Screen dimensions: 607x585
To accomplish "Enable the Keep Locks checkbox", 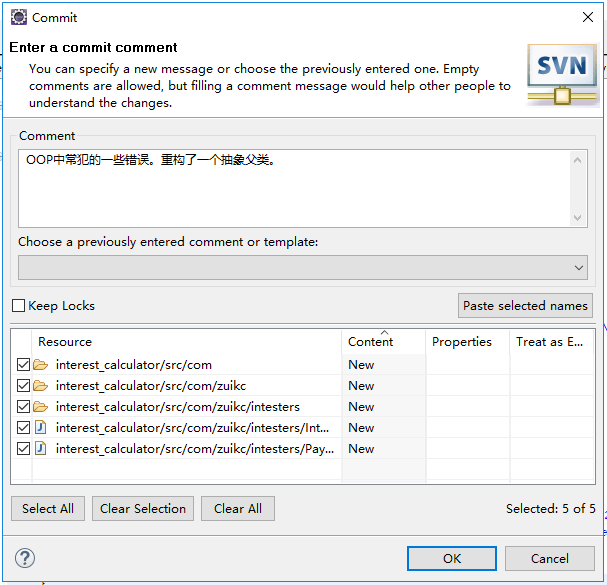I will (x=19, y=306).
